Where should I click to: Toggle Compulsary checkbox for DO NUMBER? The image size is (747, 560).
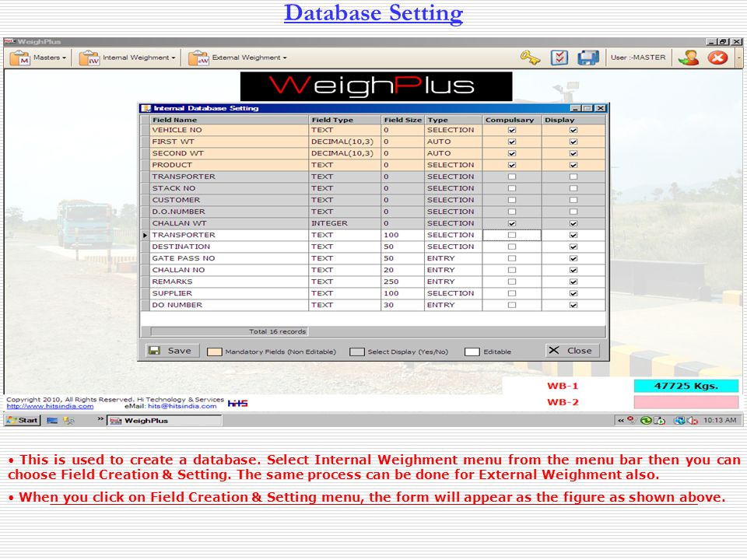tap(512, 305)
